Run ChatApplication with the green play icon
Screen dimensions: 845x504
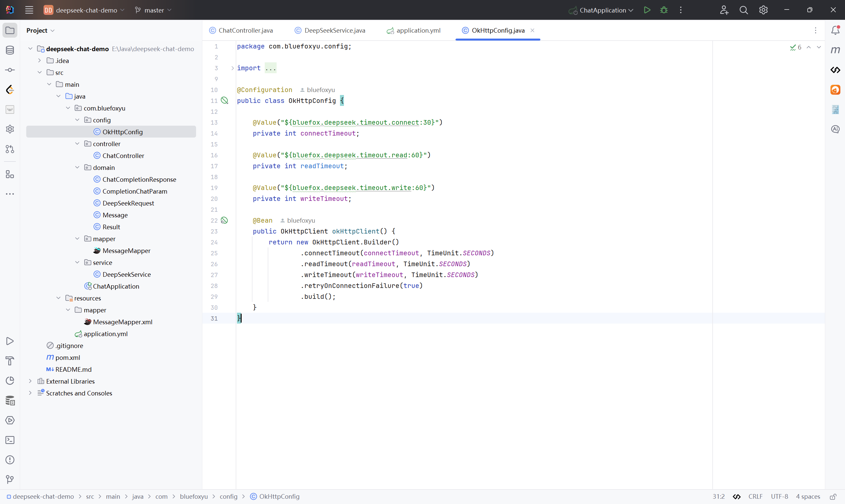(x=647, y=10)
